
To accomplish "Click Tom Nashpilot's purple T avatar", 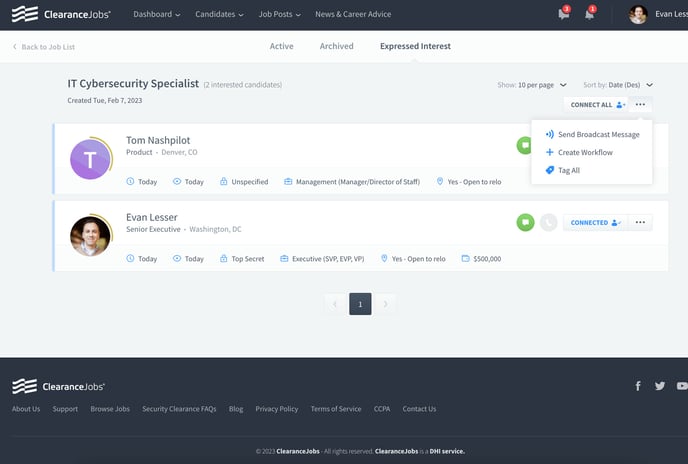I will point(90,159).
